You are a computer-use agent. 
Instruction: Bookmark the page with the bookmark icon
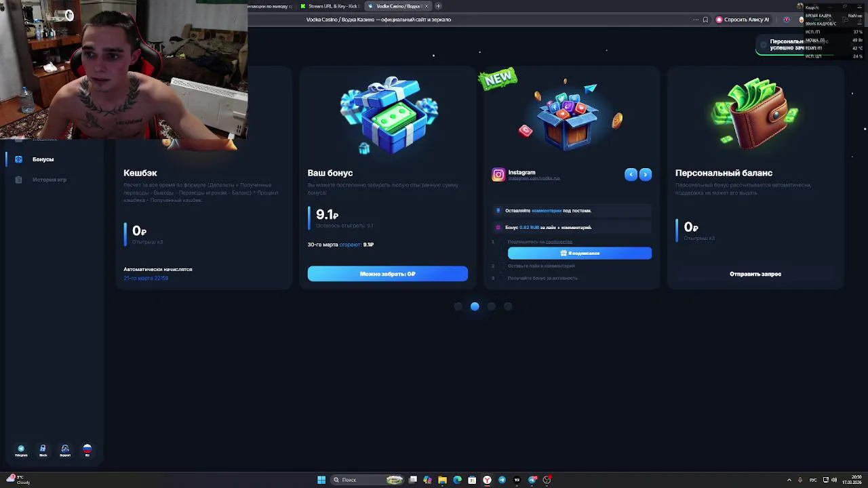point(705,20)
